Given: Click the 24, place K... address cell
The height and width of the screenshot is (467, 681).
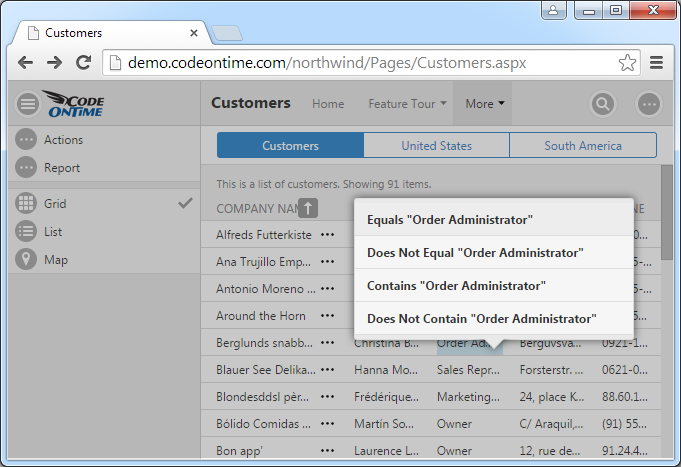Looking at the screenshot, I should coord(552,397).
